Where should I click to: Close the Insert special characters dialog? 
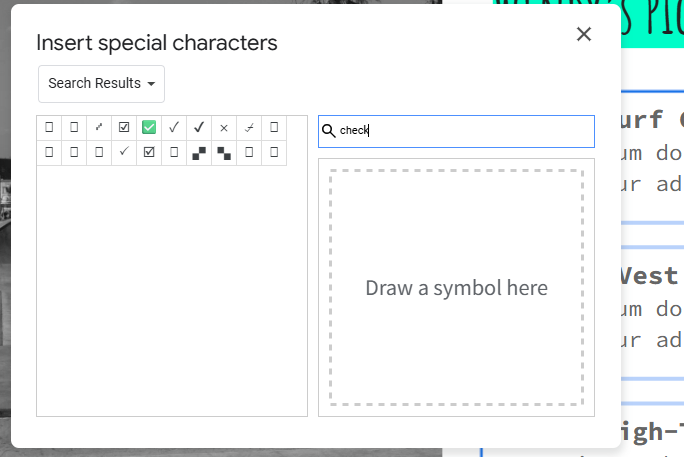584,34
